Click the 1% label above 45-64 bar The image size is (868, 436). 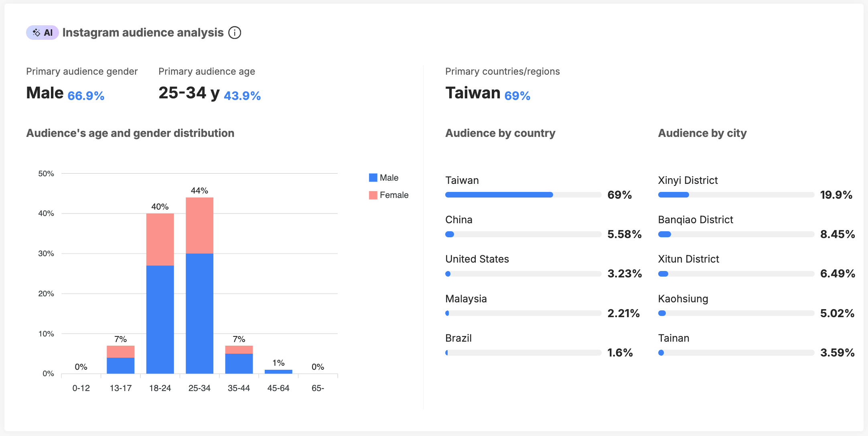pos(278,363)
